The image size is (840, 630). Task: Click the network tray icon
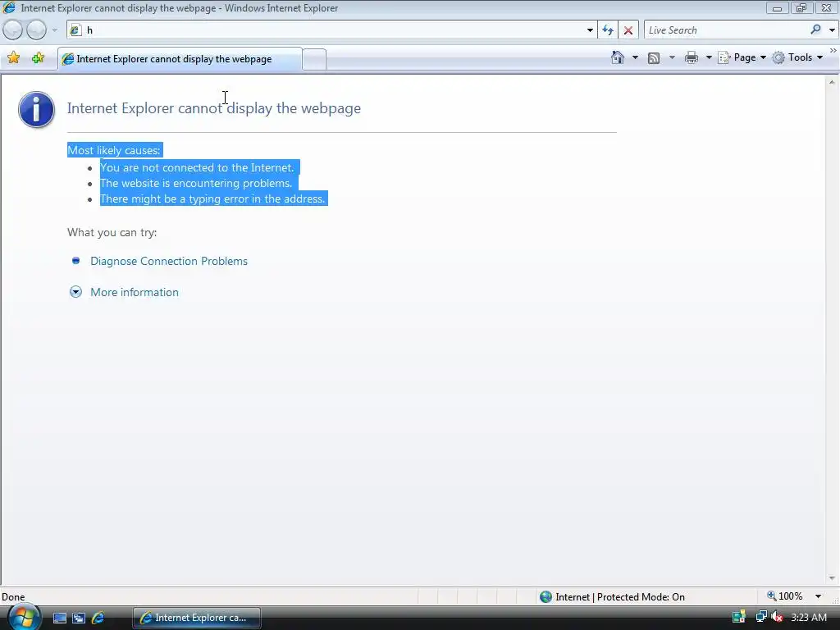click(x=760, y=617)
